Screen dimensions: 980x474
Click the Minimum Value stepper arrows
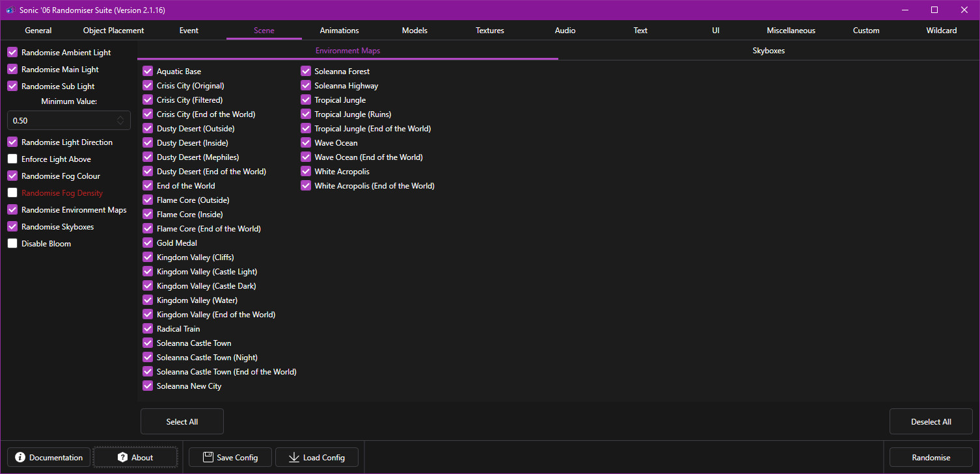[120, 120]
